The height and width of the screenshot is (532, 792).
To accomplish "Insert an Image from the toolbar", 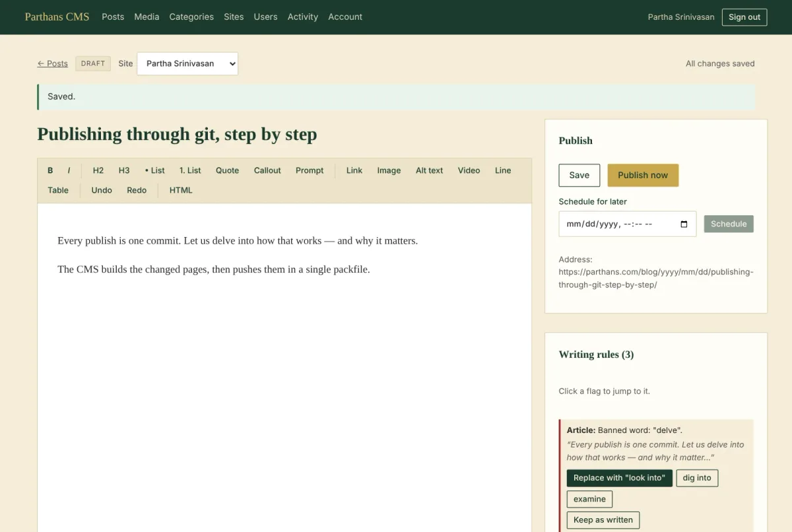I will tap(389, 170).
